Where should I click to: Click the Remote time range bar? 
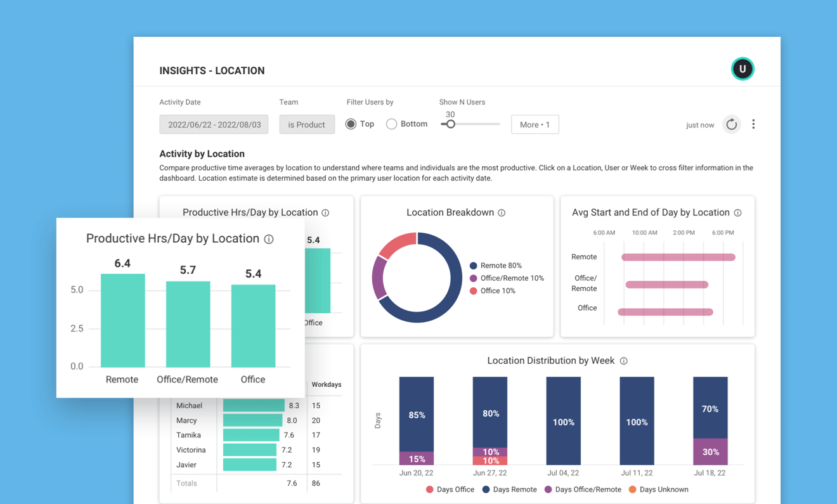(x=678, y=257)
